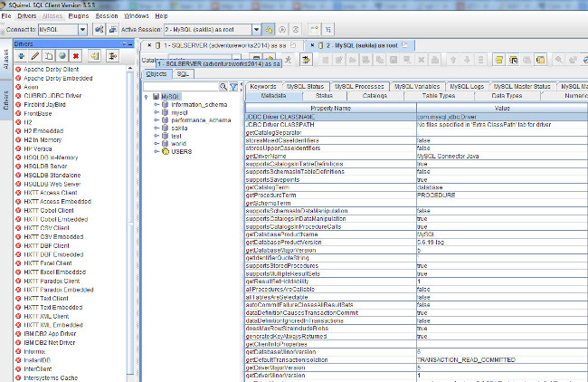Open the MySQL Processes tab
The width and height of the screenshot is (588, 382).
click(x=359, y=87)
